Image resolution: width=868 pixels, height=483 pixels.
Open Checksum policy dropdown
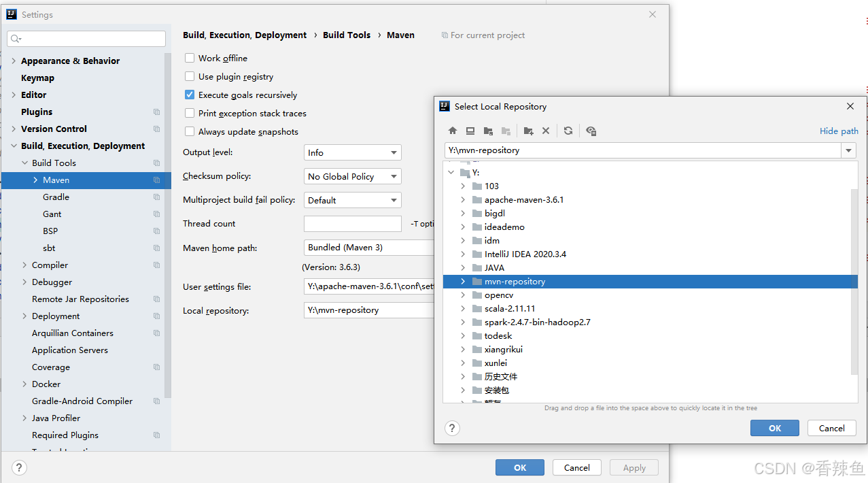click(352, 176)
